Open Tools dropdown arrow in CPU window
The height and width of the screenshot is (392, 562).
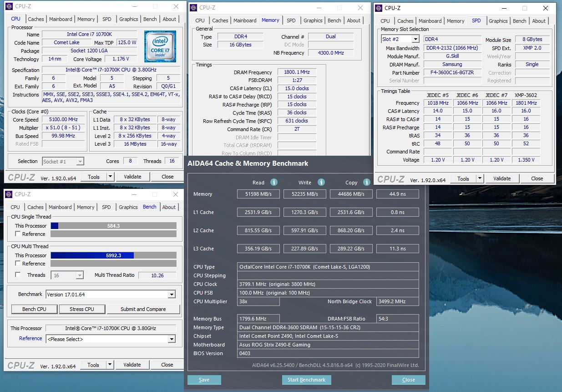[110, 177]
